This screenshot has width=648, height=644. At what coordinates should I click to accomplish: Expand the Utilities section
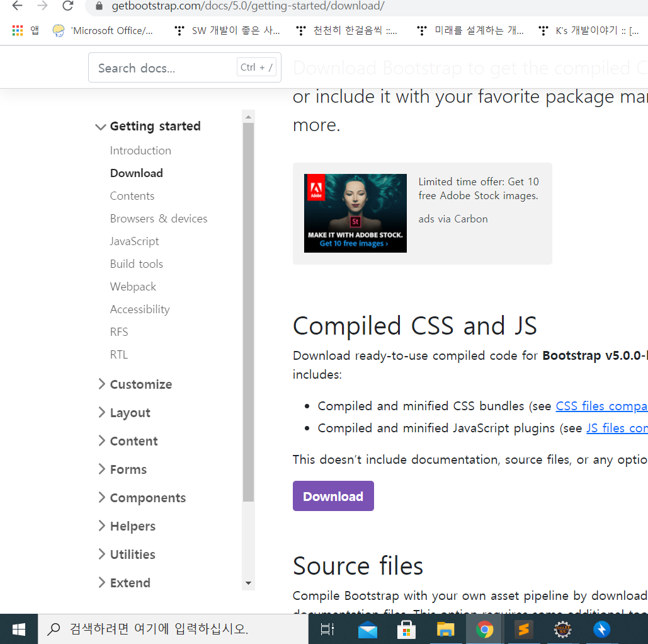[x=127, y=555]
